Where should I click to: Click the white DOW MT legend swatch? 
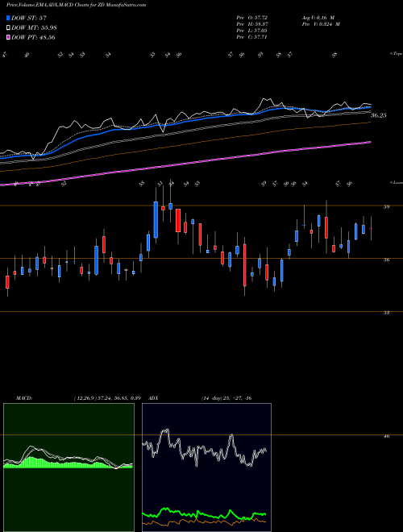pos(9,27)
